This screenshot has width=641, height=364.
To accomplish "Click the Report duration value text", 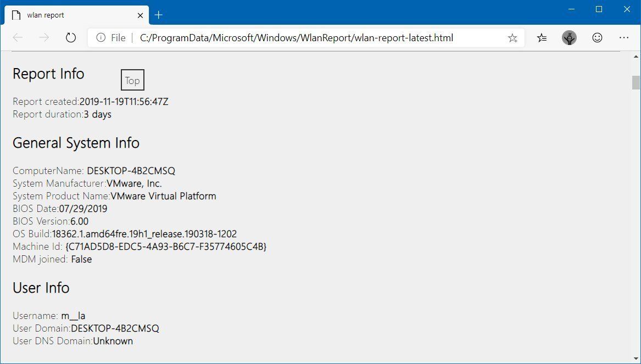I will click(x=99, y=114).
